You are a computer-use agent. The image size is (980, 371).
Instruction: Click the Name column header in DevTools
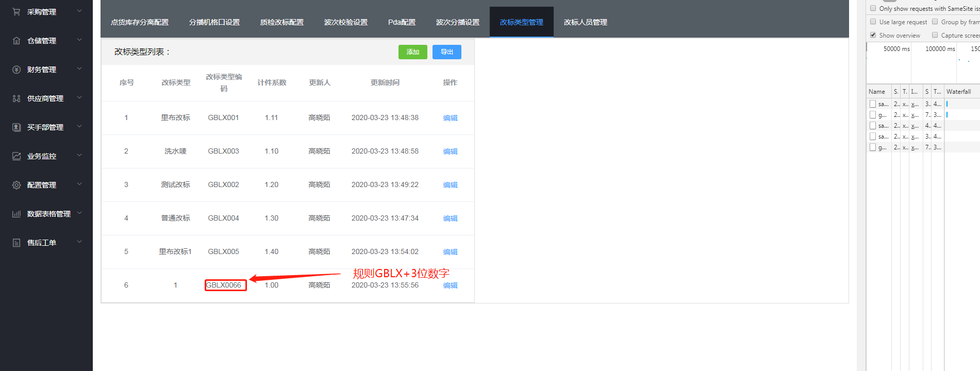tap(879, 92)
